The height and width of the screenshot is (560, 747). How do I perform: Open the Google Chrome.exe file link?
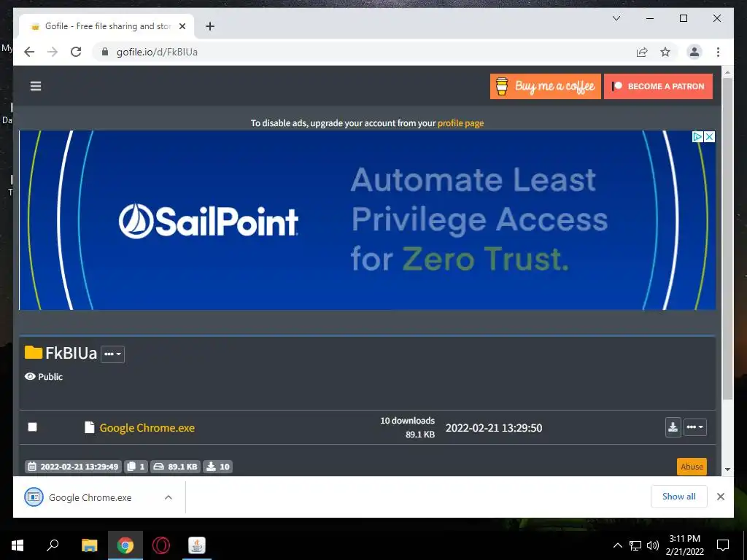[x=147, y=427]
